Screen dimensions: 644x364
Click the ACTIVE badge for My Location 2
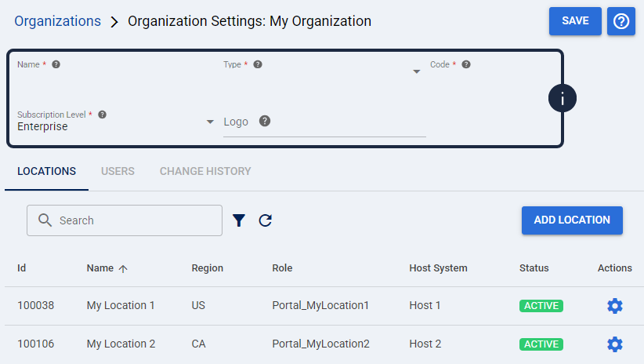pyautogui.click(x=541, y=344)
